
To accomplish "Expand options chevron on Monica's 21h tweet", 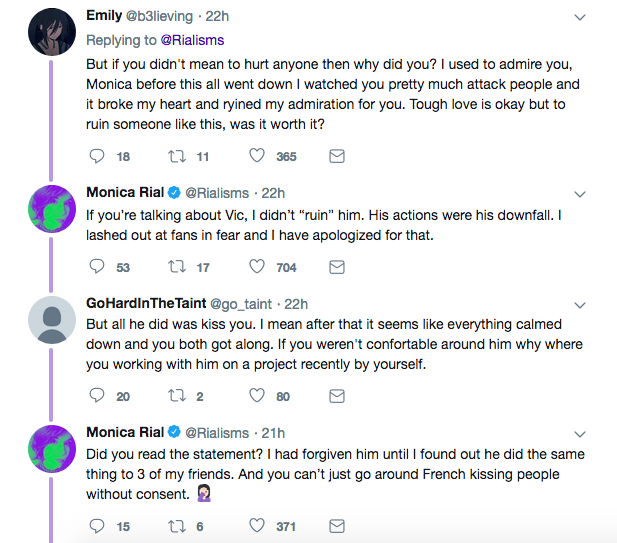I will (580, 434).
